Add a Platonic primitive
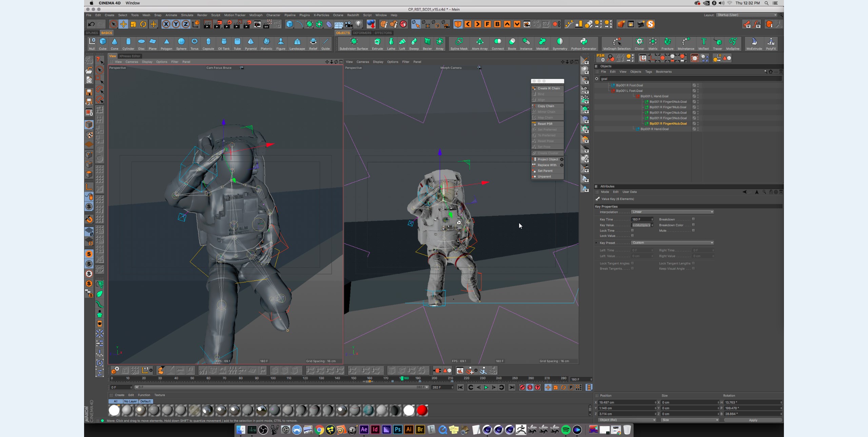868x437 pixels. [x=267, y=43]
